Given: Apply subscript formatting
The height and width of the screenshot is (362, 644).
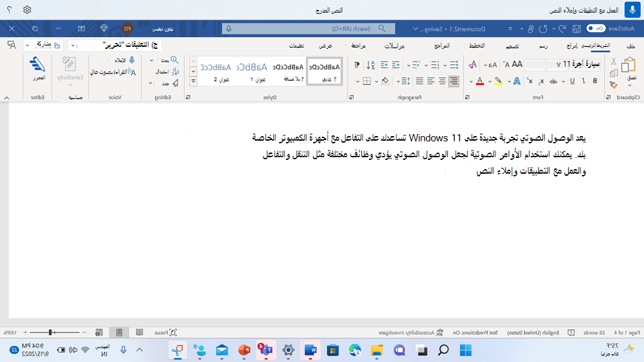Looking at the screenshot, I should click(542, 81).
